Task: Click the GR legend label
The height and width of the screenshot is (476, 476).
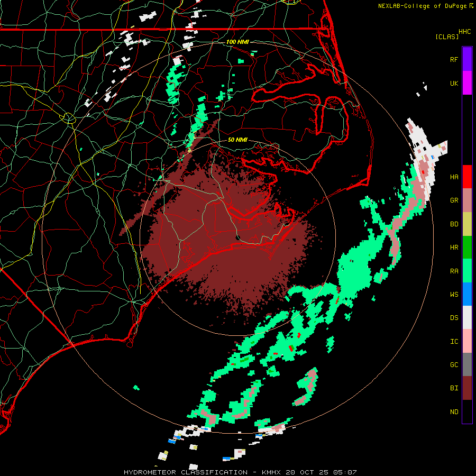Action: pos(454,200)
